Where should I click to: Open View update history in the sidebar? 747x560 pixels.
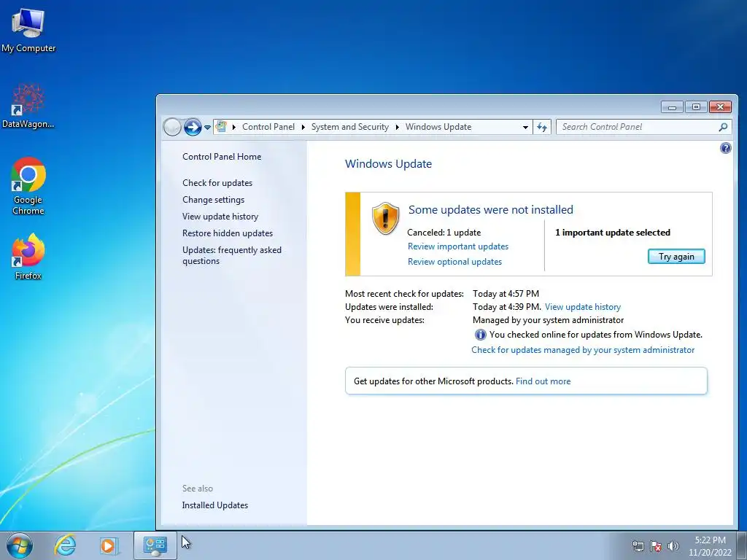pyautogui.click(x=220, y=216)
